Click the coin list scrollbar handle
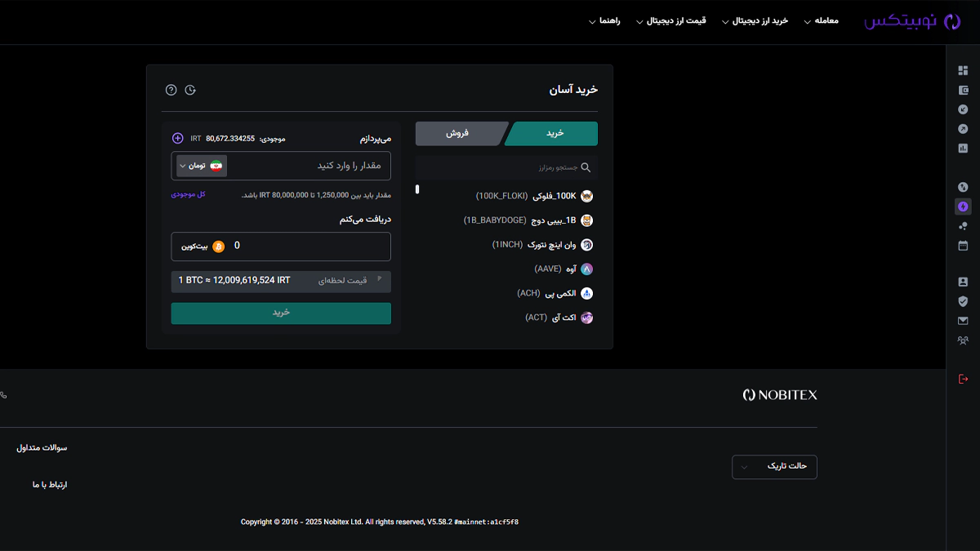This screenshot has width=980, height=551. [417, 189]
